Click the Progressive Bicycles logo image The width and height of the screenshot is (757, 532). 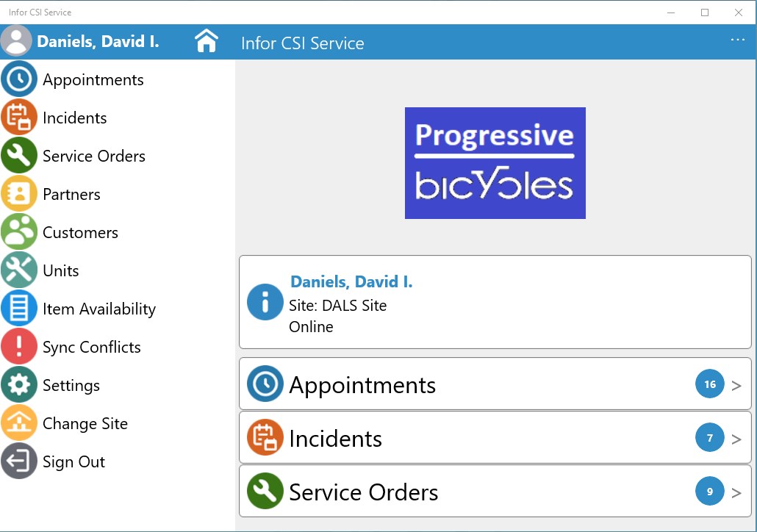coord(495,163)
